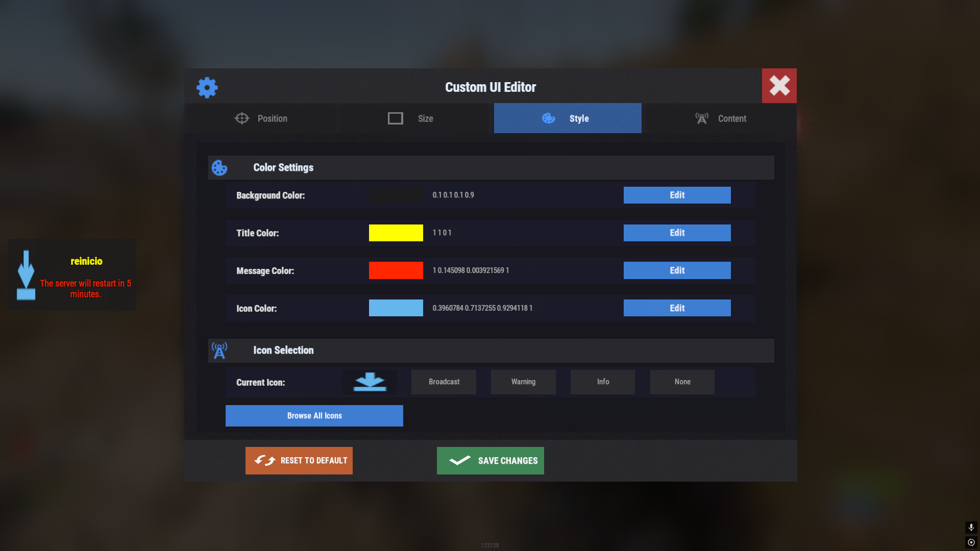This screenshot has height=551, width=980.
Task: Open the Content tab
Action: pyautogui.click(x=721, y=118)
